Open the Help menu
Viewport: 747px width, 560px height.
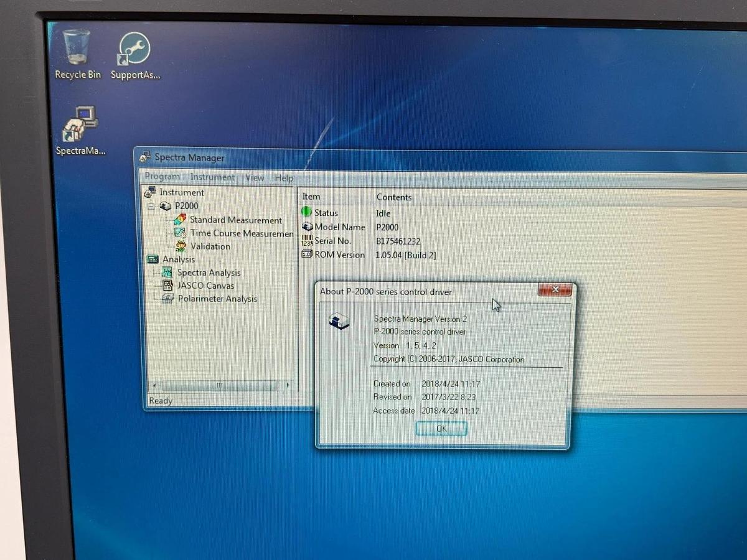coord(284,178)
